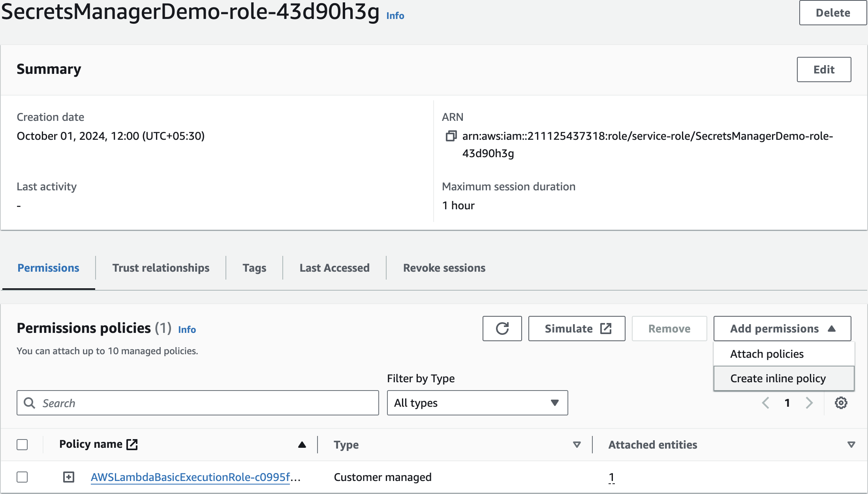The height and width of the screenshot is (494, 868).
Task: Check AWSLambdaBasicExecutionRole policy row checkbox
Action: click(22, 477)
